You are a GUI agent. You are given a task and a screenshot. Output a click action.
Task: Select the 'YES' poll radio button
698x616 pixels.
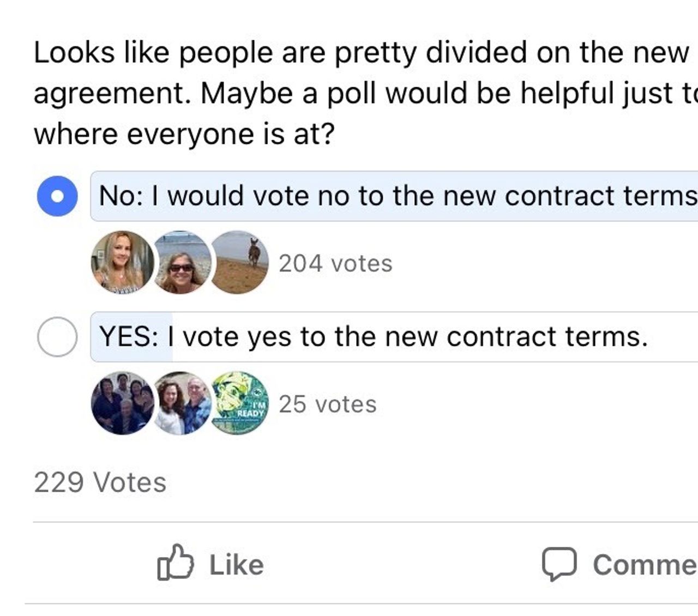(x=57, y=337)
